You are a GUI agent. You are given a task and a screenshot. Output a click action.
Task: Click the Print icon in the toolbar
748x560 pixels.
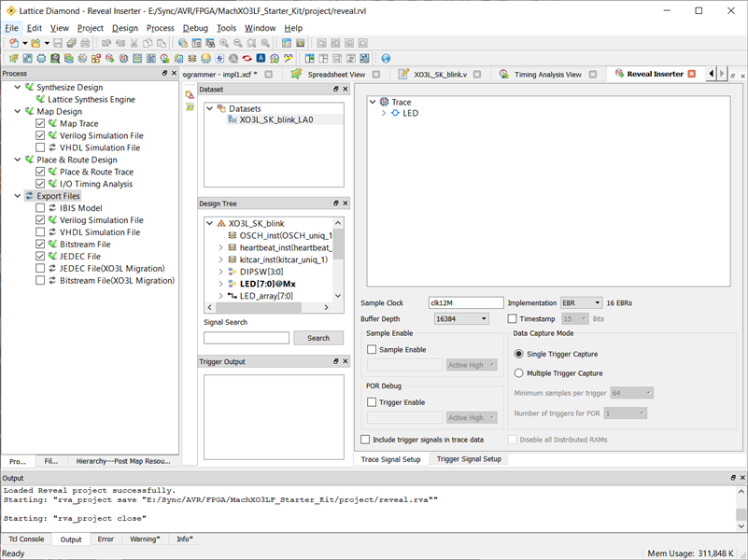click(85, 43)
